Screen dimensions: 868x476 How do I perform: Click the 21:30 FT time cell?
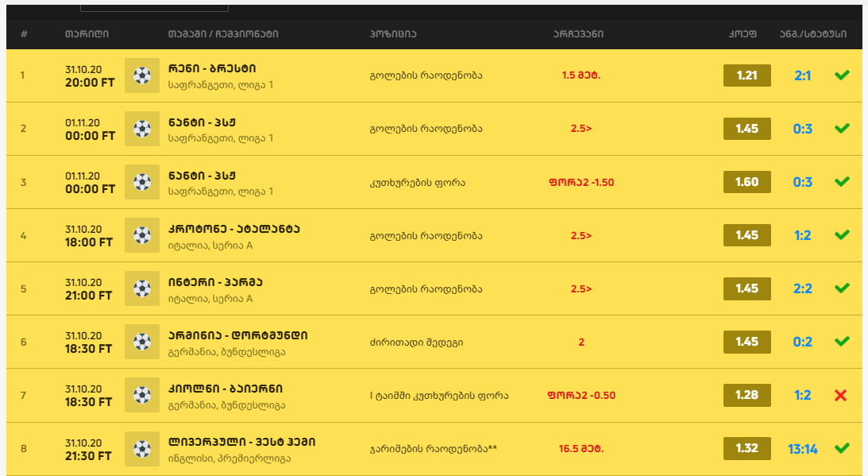point(89,456)
